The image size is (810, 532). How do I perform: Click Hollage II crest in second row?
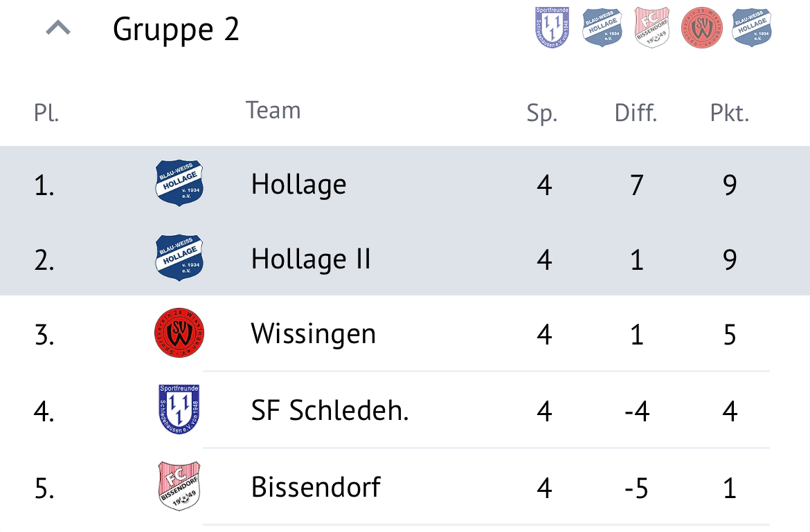[179, 258]
